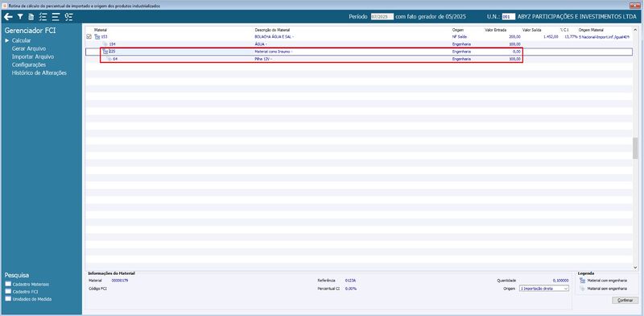Open Cadastro Materiais search link
644x316 pixels.
(31, 285)
